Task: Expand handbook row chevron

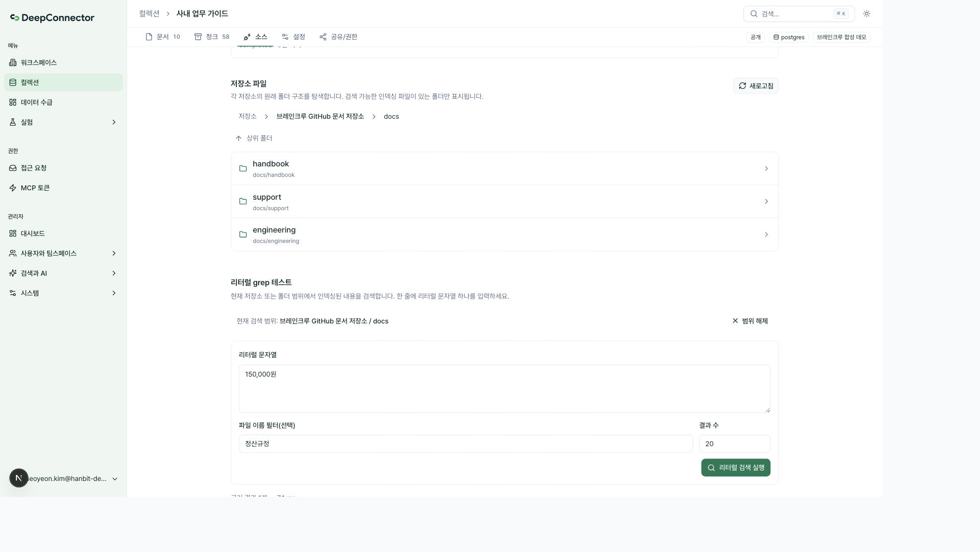Action: coord(766,168)
